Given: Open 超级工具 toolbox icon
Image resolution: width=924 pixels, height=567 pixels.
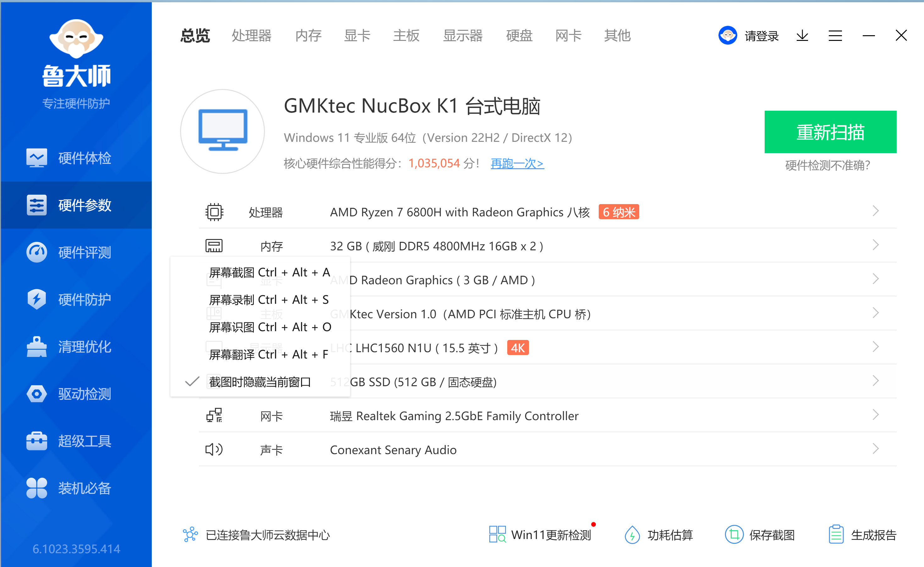Looking at the screenshot, I should (x=37, y=441).
